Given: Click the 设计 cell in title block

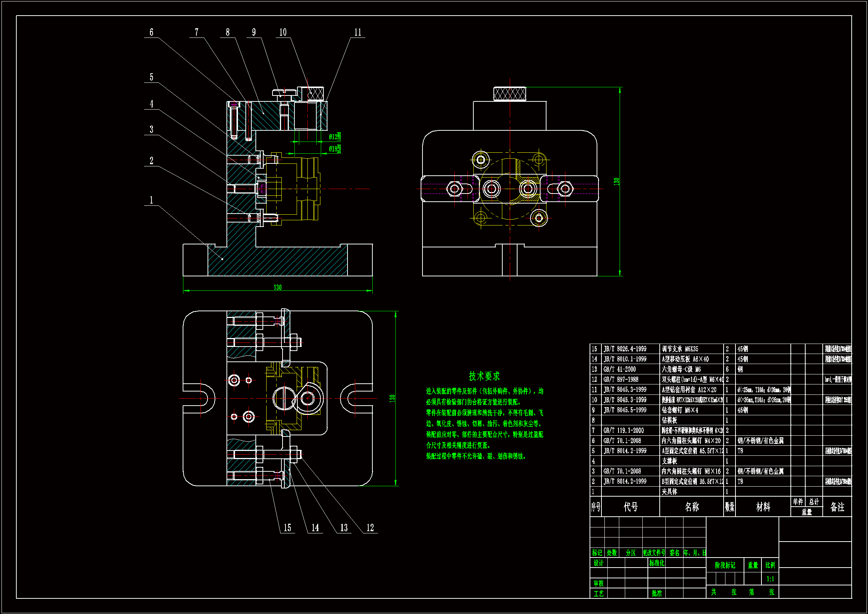Looking at the screenshot, I should (x=598, y=563).
